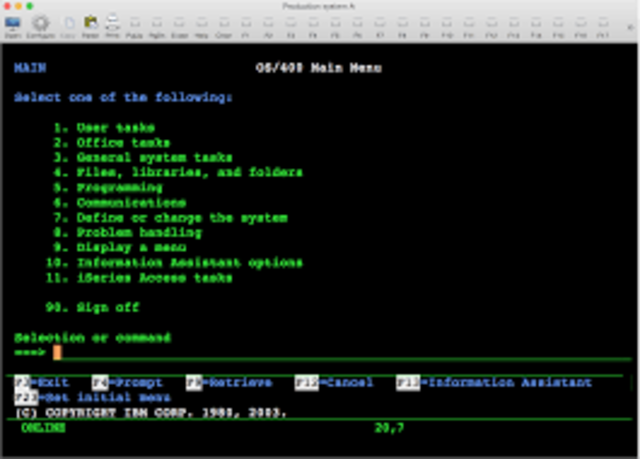Open the Configure gear icon
The height and width of the screenshot is (459, 640).
40,27
